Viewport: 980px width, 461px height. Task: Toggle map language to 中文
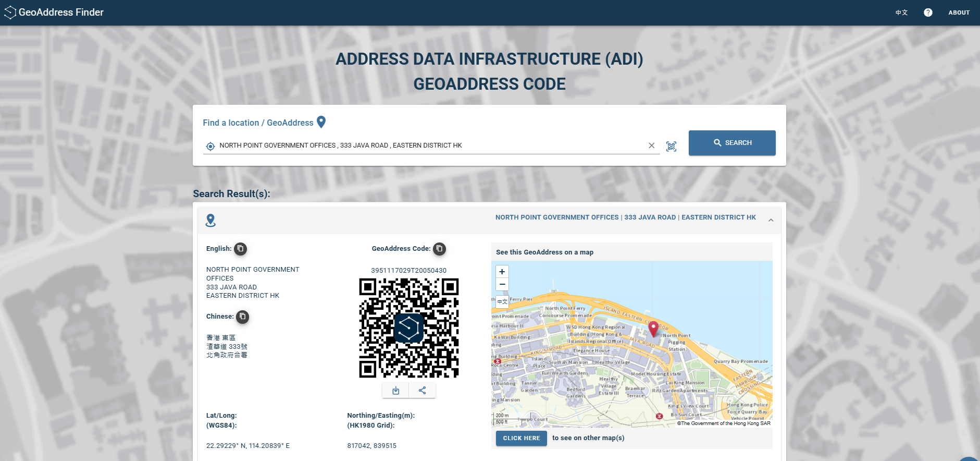coord(502,302)
